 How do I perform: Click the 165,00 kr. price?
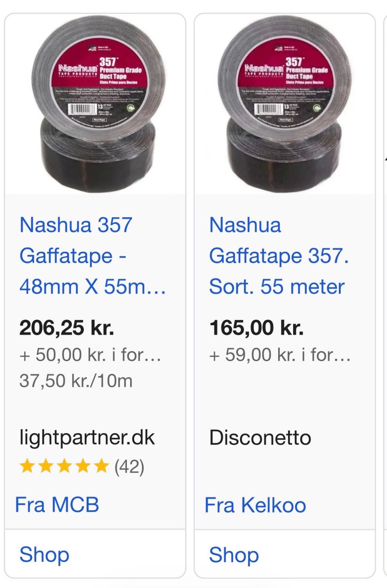point(256,327)
